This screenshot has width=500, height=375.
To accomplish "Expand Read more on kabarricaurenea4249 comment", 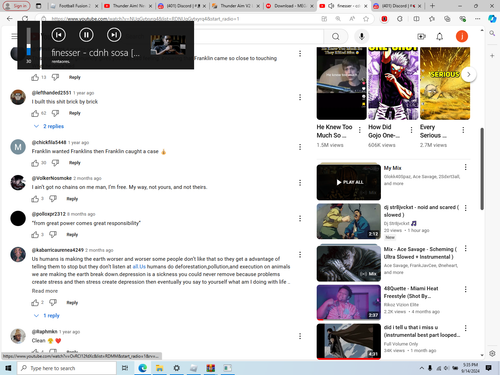I will tap(45, 291).
